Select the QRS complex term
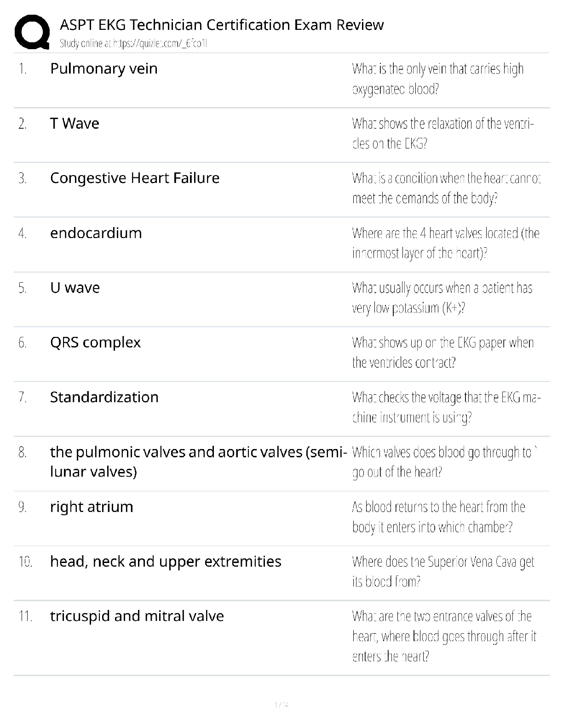The width and height of the screenshot is (563, 728). point(95,342)
